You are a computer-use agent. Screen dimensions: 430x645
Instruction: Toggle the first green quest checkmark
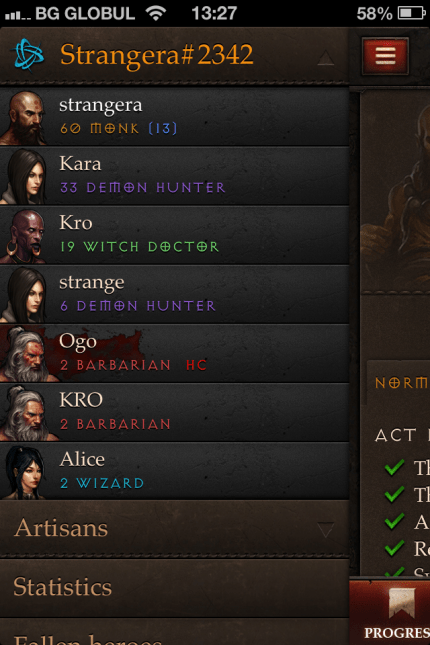(394, 468)
